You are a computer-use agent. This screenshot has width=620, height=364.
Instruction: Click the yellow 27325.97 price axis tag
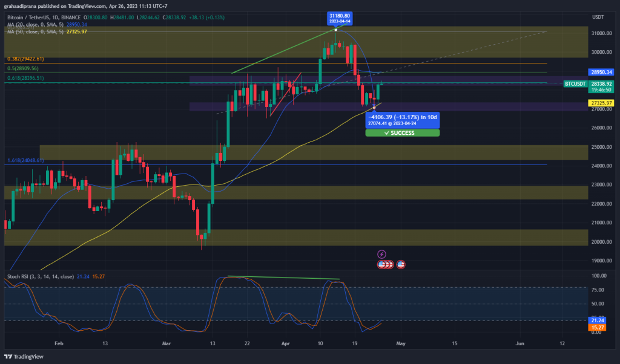(601, 103)
